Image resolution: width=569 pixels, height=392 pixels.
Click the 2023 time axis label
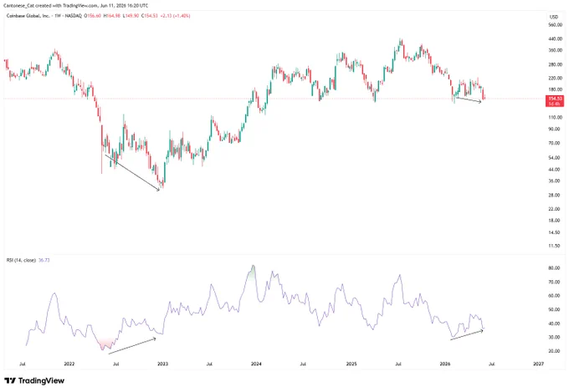click(x=162, y=364)
